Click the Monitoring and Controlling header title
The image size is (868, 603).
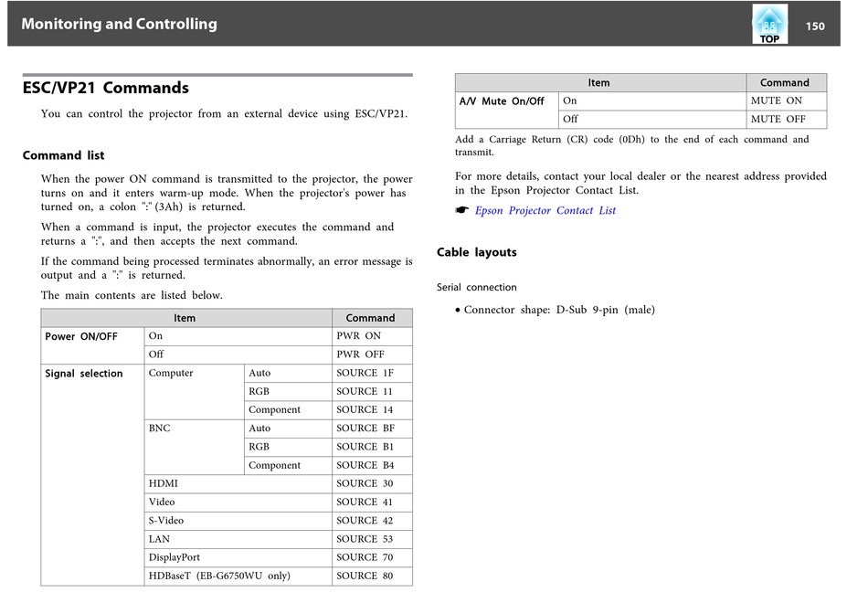(x=119, y=24)
